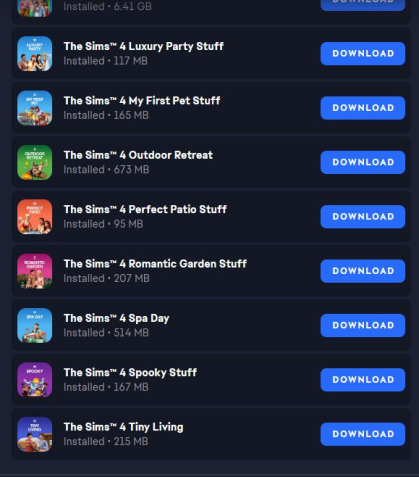Open the Outdoor Retreat pack icon
The height and width of the screenshot is (477, 419).
[35, 162]
